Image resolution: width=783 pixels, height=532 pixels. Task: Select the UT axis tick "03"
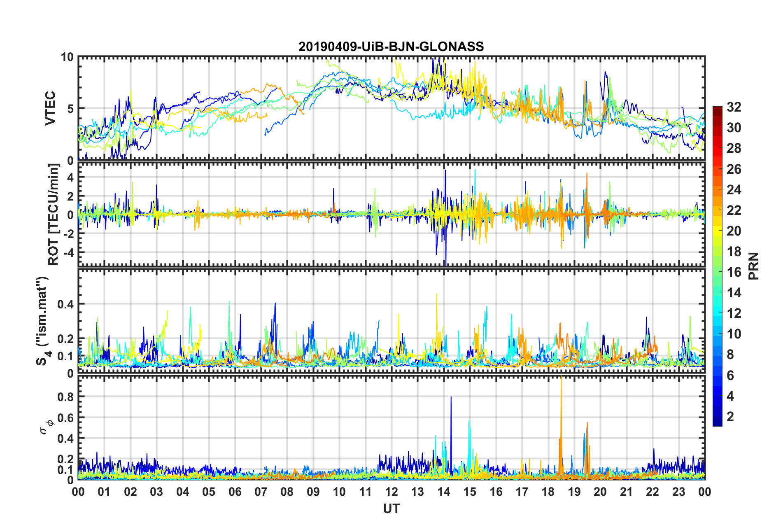156,492
